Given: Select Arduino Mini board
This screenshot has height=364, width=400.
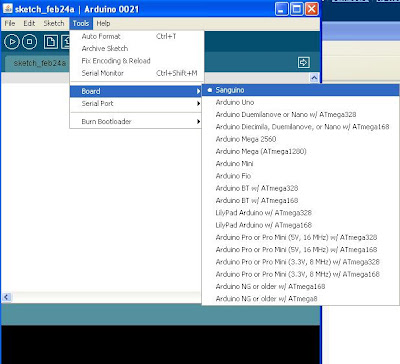Looking at the screenshot, I should (x=301, y=164).
